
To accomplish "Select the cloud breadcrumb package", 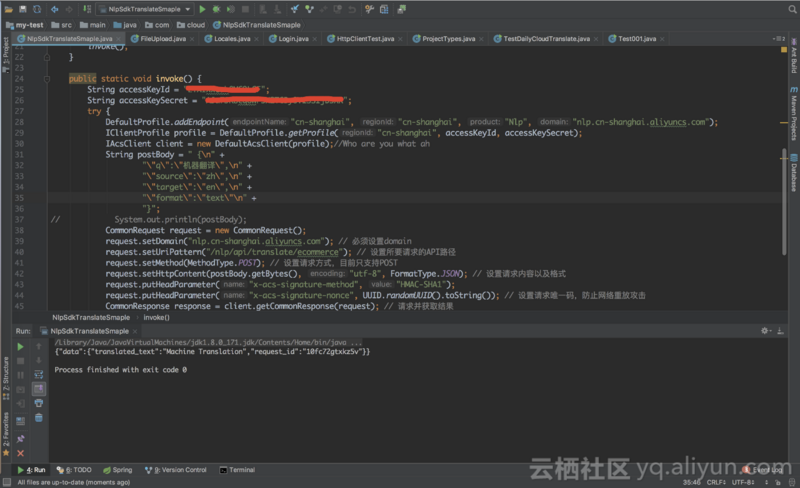I will (191, 25).
